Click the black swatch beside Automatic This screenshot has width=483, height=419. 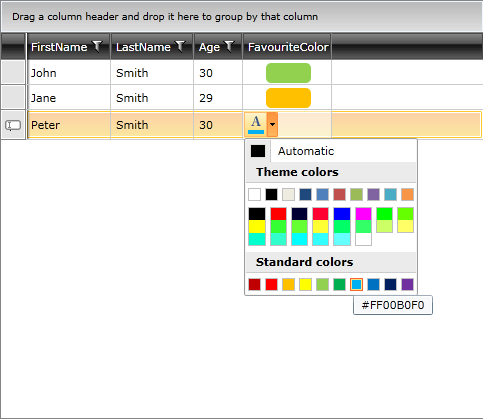tap(258, 151)
